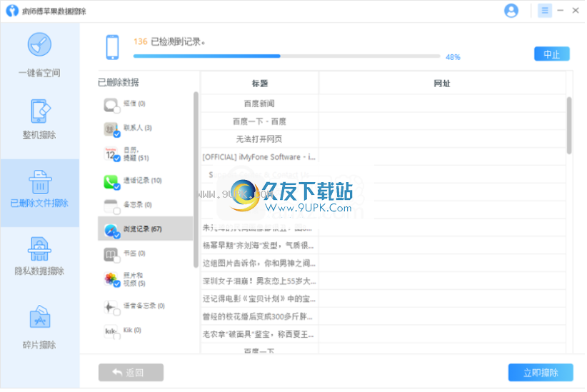Select the 百度新闻 row
This screenshot has width=587, height=392.
pos(384,104)
